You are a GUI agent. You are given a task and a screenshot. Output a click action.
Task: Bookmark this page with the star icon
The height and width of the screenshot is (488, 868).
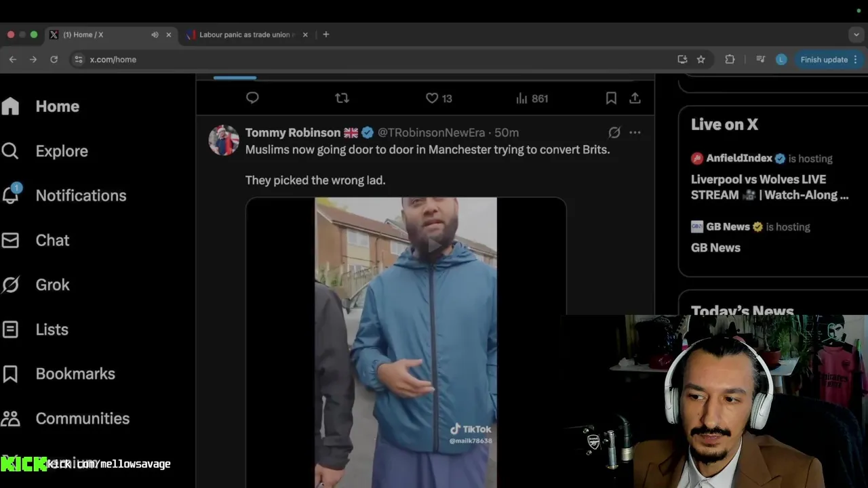point(701,60)
